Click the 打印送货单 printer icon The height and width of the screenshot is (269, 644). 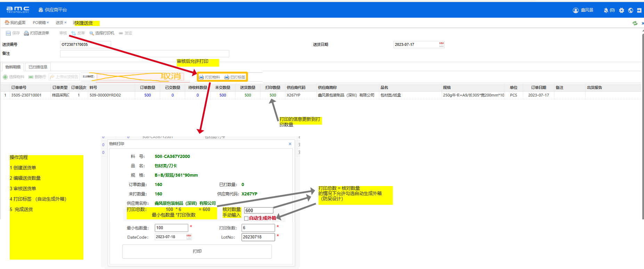(x=26, y=33)
